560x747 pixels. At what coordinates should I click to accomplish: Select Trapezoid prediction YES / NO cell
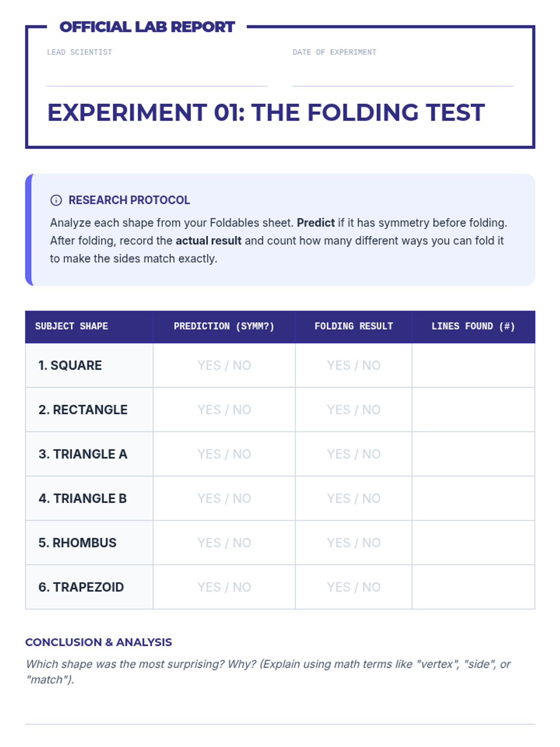point(224,587)
